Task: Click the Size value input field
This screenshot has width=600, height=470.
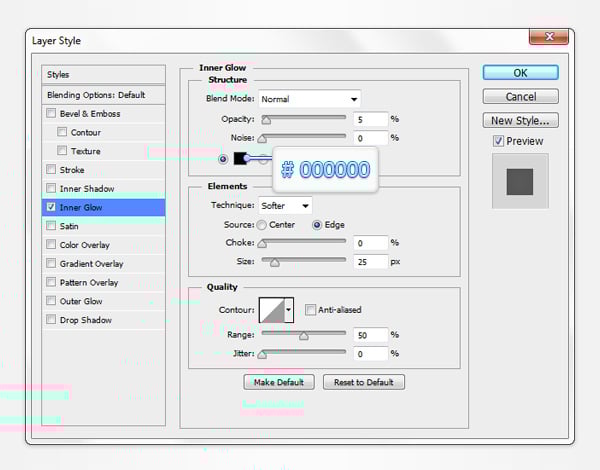Action: [x=369, y=261]
